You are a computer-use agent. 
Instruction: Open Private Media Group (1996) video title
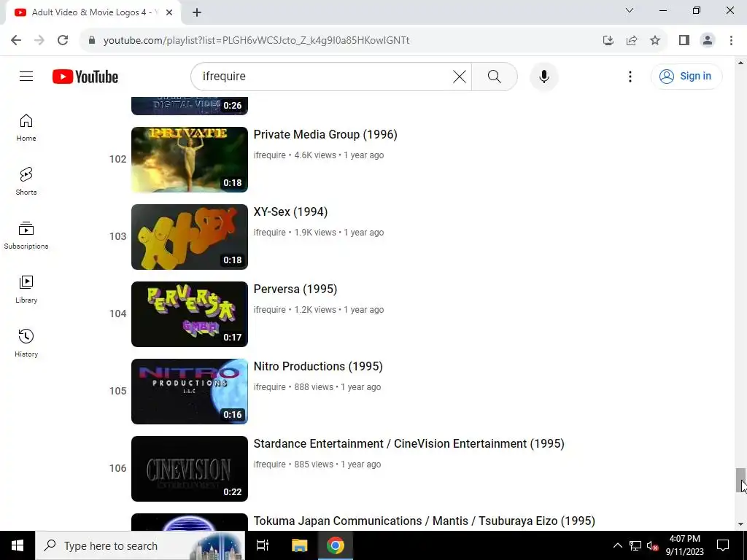325,134
